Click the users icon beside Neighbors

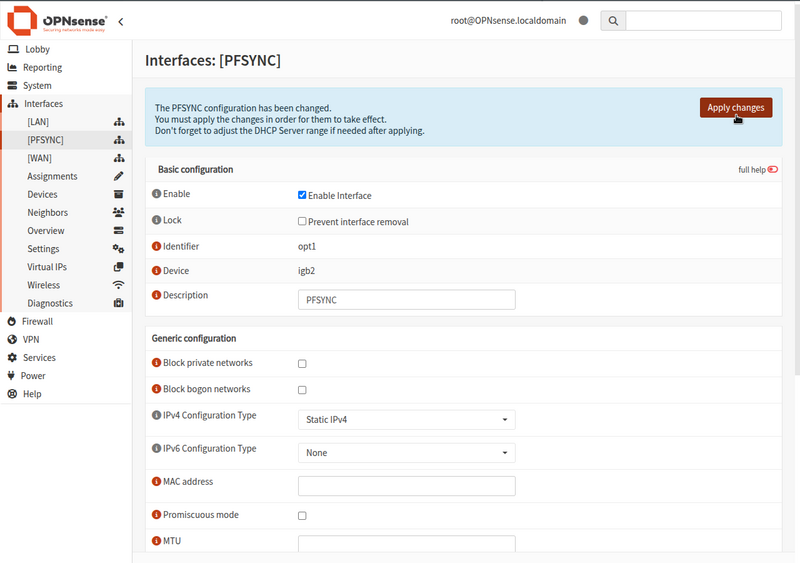pos(118,212)
